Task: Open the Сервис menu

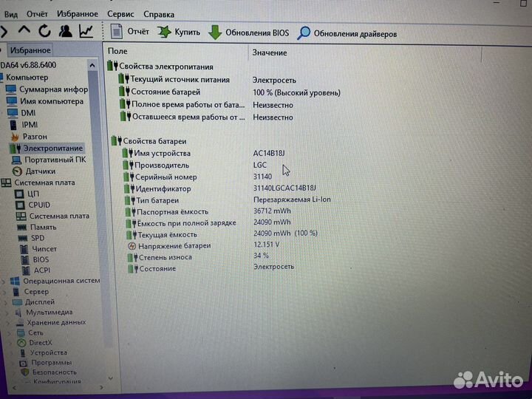Action: [120, 14]
